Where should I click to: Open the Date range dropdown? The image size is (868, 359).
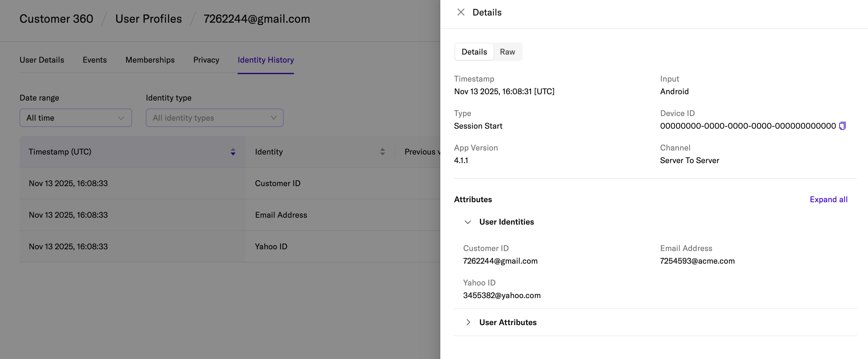pos(75,118)
